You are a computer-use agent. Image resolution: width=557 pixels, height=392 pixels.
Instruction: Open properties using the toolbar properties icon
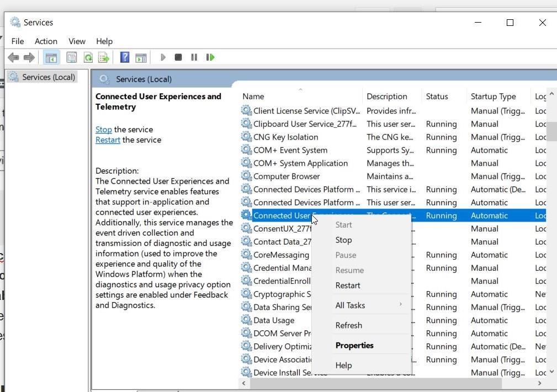(72, 57)
